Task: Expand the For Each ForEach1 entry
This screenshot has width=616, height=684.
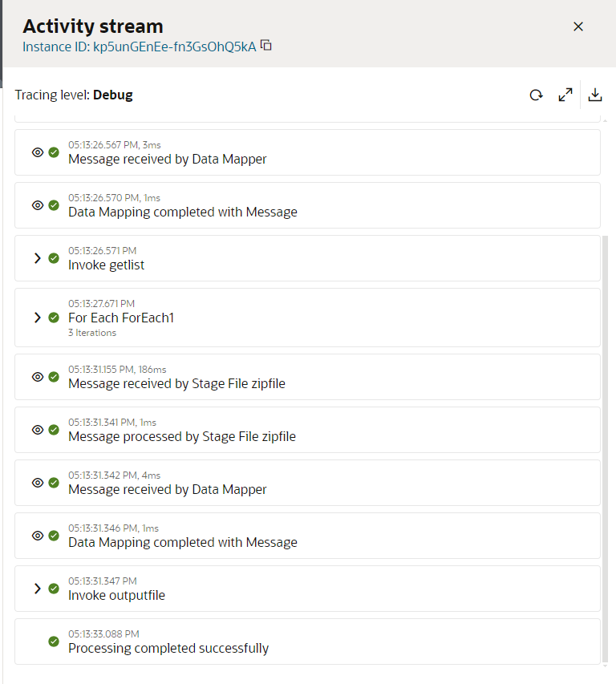Action: (38, 318)
